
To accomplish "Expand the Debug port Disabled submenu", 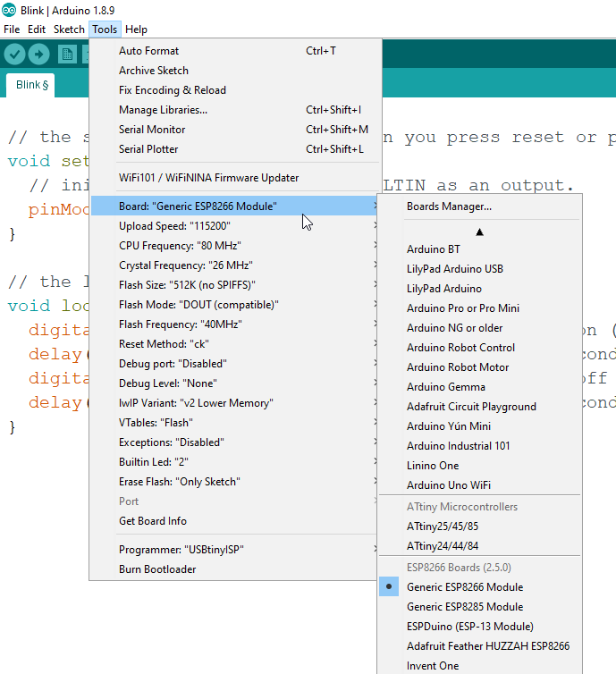I will [235, 364].
